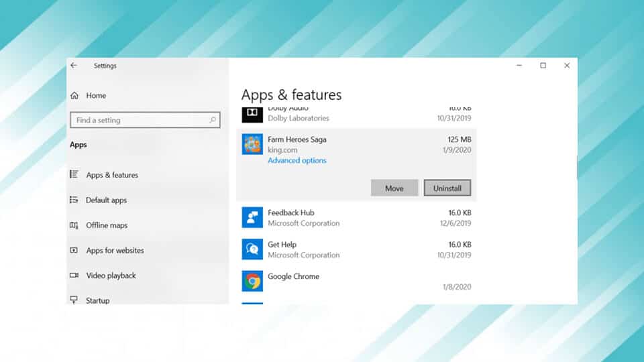Minimize the Settings window
Viewport: 644px width, 362px height.
(x=519, y=65)
